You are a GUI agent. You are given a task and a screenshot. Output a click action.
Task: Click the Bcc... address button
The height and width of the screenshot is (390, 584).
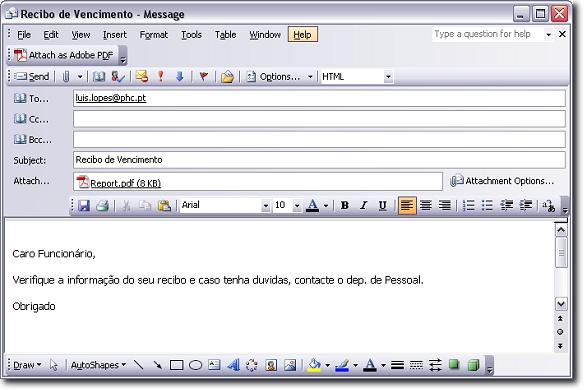32,140
